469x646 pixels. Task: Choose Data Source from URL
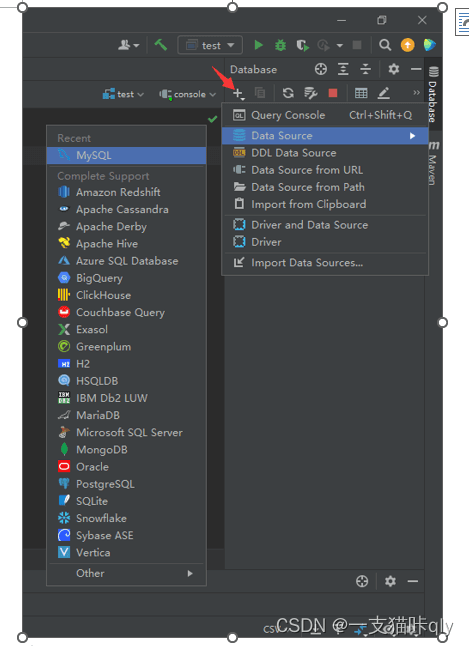[x=325, y=170]
